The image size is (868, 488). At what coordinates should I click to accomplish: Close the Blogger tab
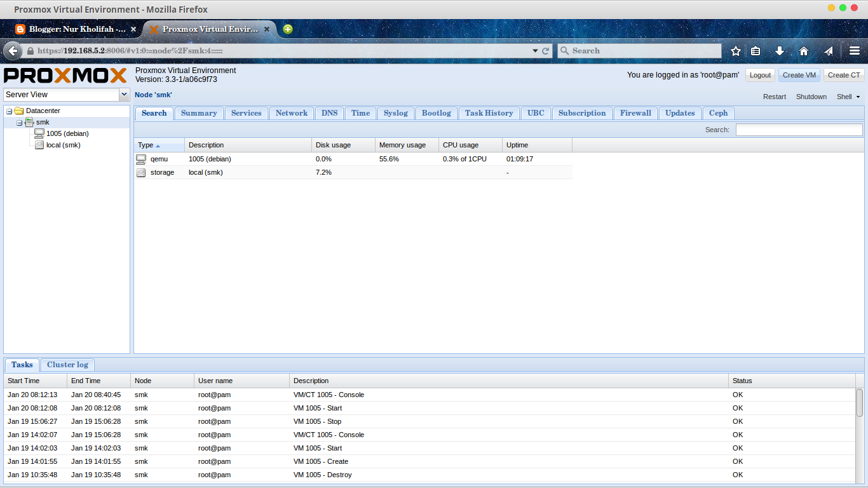(133, 29)
